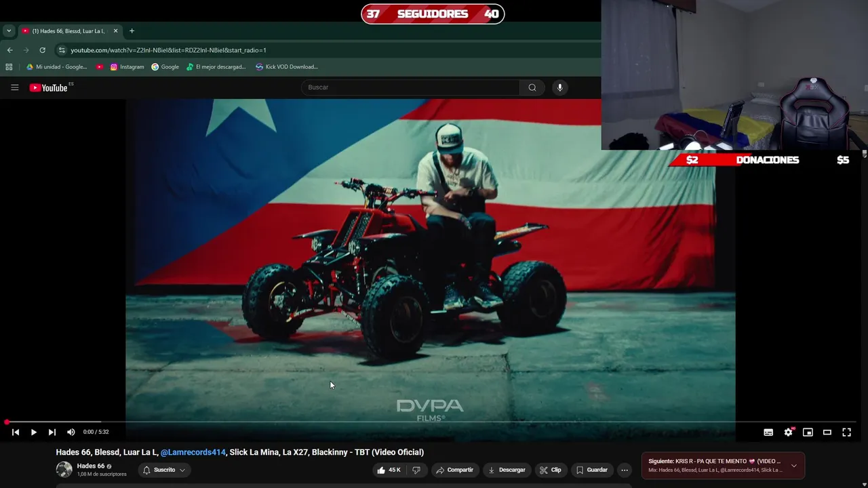Switch to theater mode
The width and height of the screenshot is (868, 488).
coord(827,432)
